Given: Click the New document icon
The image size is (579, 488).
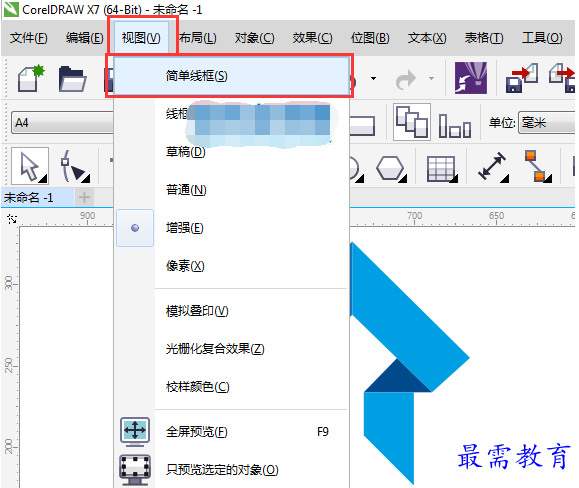Looking at the screenshot, I should (x=31, y=78).
